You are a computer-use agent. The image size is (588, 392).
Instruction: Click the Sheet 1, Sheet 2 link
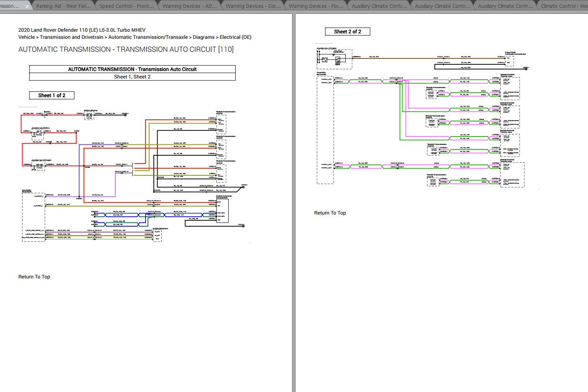[x=132, y=76]
